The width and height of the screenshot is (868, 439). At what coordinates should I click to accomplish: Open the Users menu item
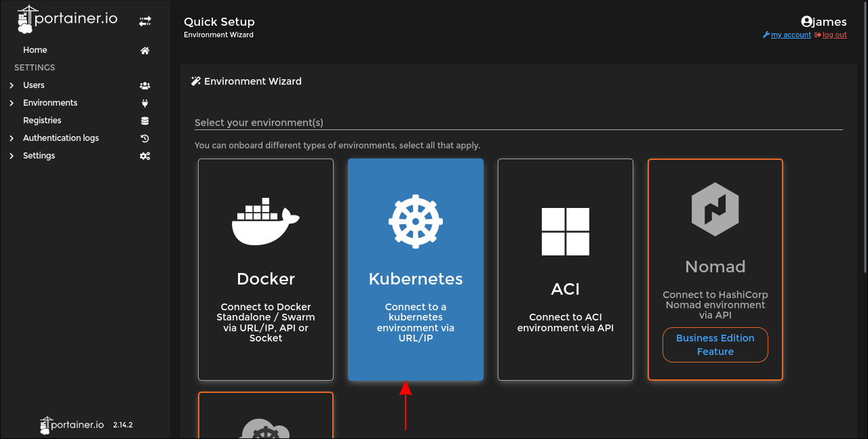click(x=34, y=85)
